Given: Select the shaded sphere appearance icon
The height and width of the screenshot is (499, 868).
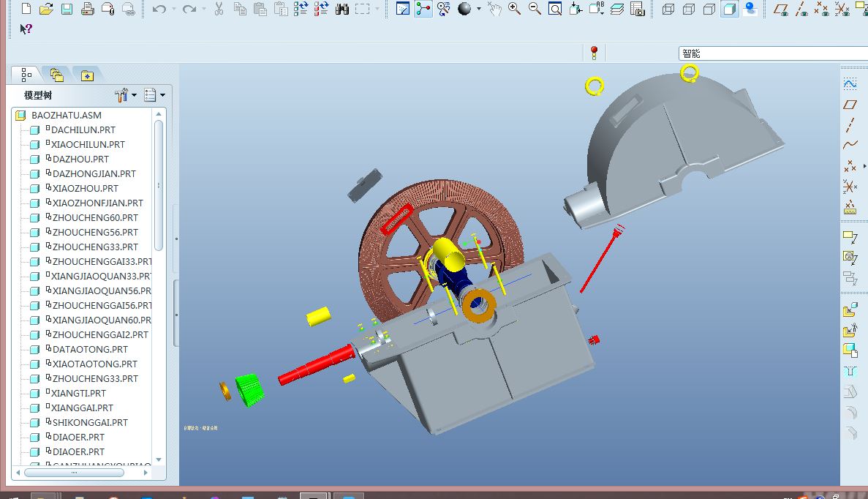Looking at the screenshot, I should (464, 9).
